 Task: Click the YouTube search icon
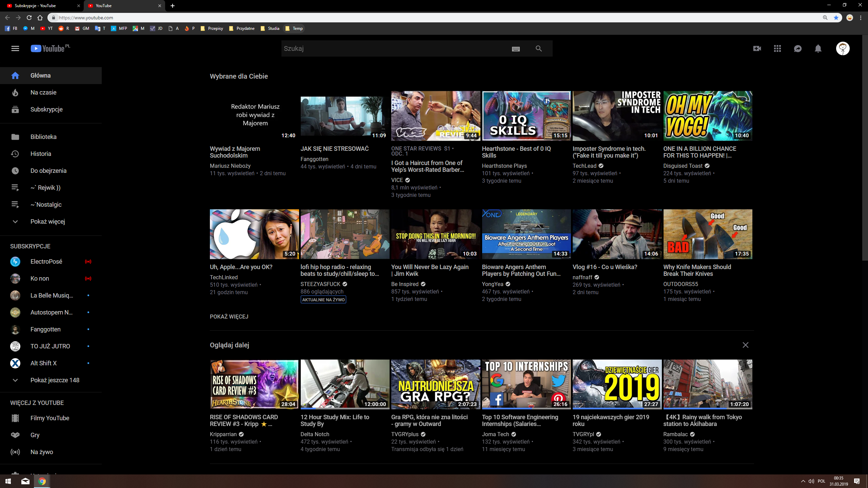point(538,48)
